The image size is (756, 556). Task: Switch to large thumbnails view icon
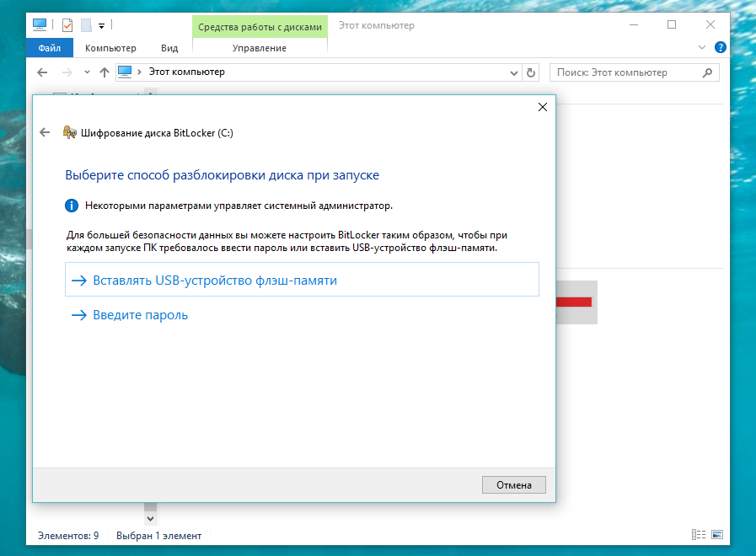click(717, 535)
